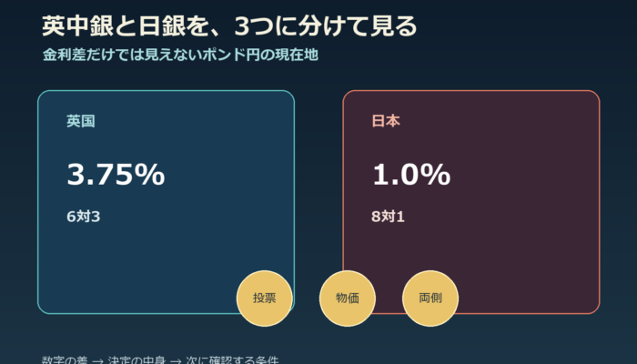Click the 次に確認する条件 footer text
637x364 pixels.
point(232,360)
